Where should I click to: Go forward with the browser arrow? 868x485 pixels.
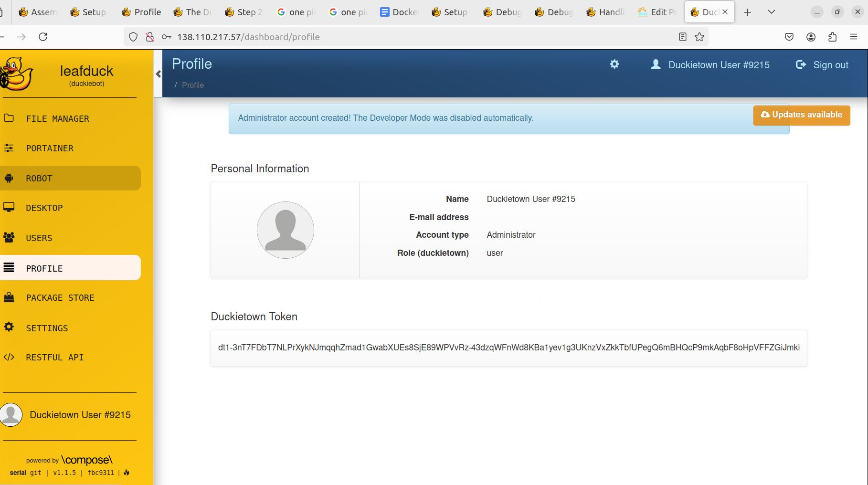click(x=21, y=37)
